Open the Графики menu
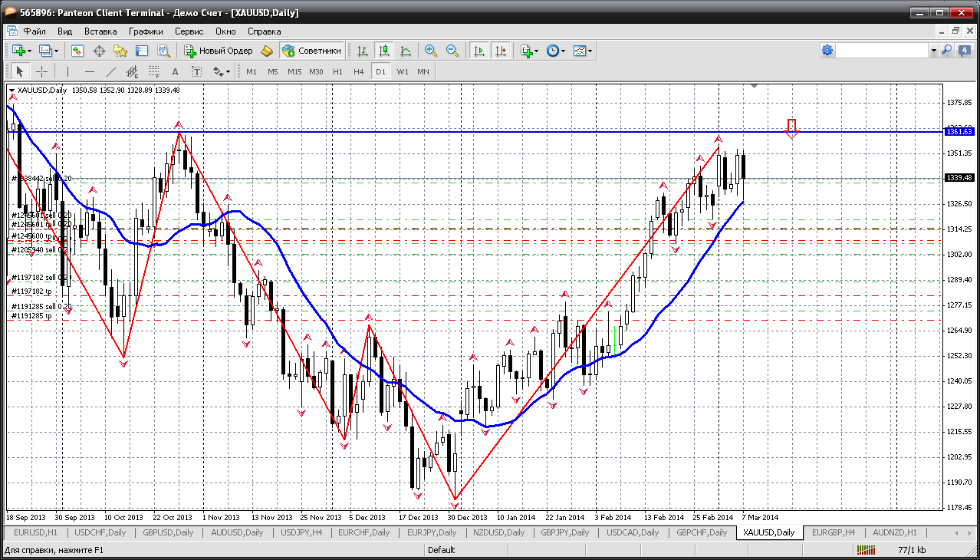980x560 pixels. [x=146, y=31]
